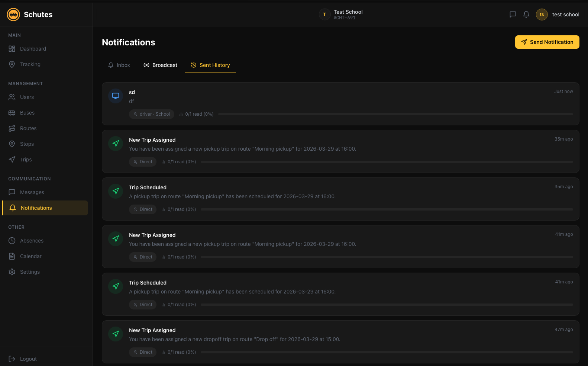
Task: Click the Users people icon in sidebar
Action: (12, 97)
